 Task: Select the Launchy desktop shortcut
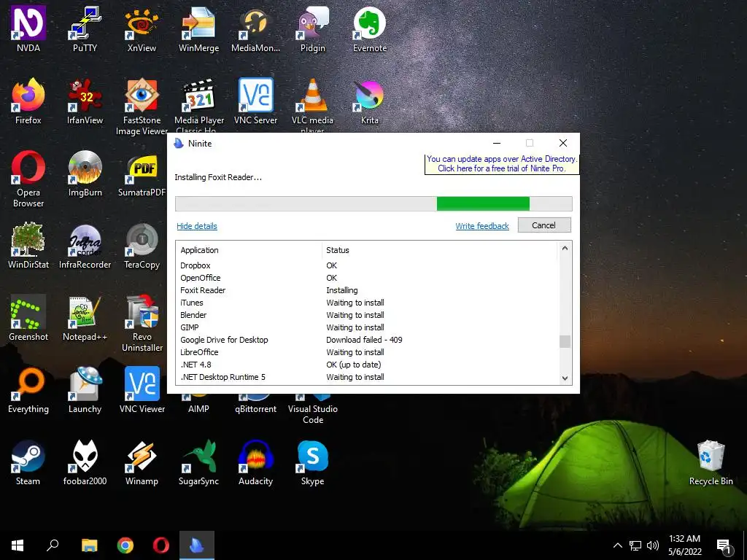point(85,390)
